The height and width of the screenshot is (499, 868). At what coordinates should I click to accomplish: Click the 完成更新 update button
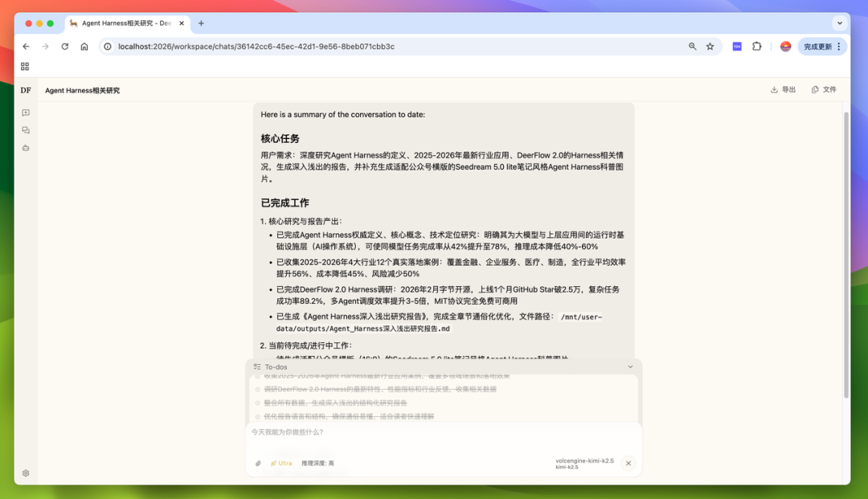(817, 47)
